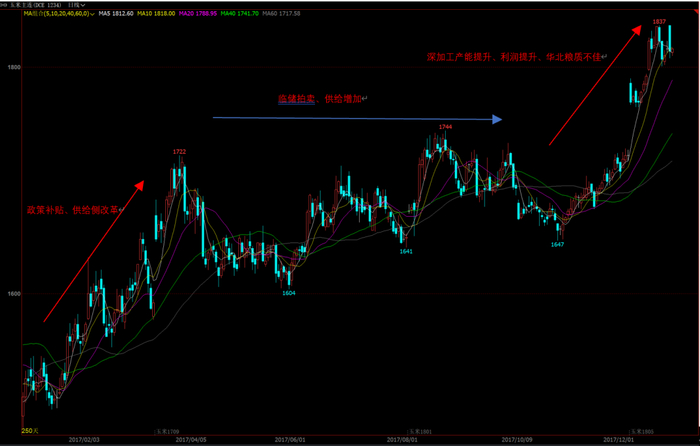Viewport: 700px width, 446px height.
Task: Click the 玉米1709 contract marker
Action: [167, 432]
